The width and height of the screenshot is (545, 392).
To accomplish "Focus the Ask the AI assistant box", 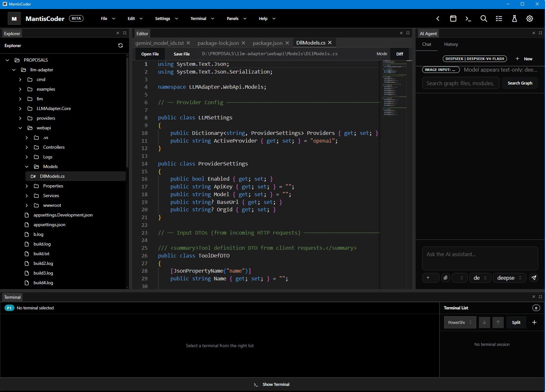I will (x=480, y=258).
